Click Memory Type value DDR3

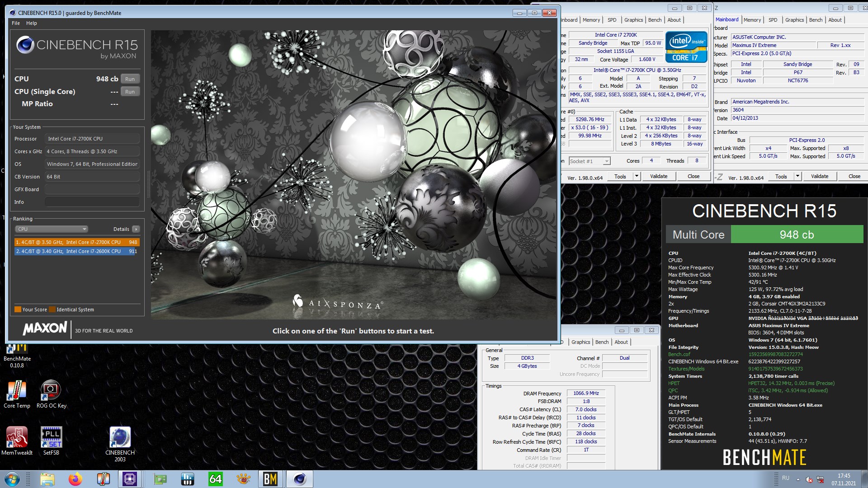527,358
